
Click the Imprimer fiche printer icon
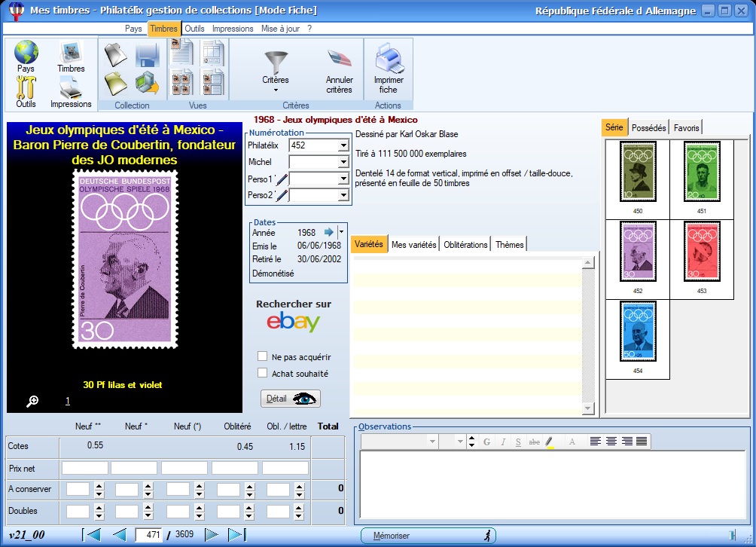pos(389,57)
